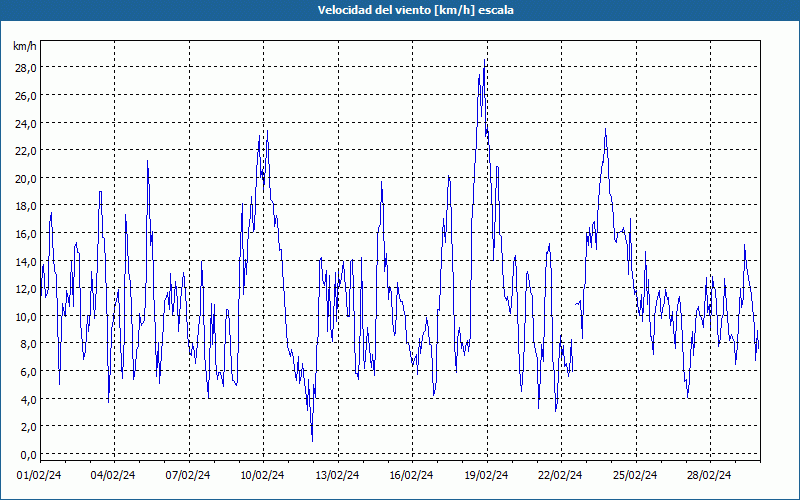Select the 12,0 y-axis value
The width and height of the screenshot is (800, 500).
pos(26,289)
